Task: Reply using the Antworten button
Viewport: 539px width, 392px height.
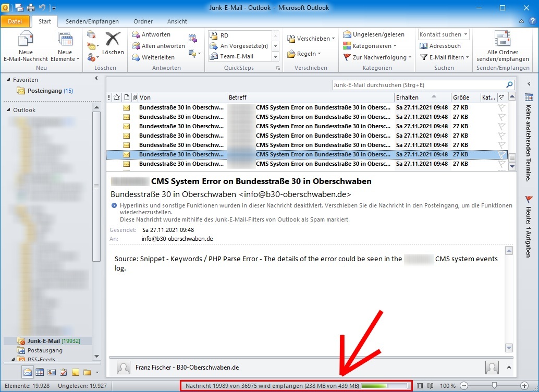Action: (x=151, y=34)
